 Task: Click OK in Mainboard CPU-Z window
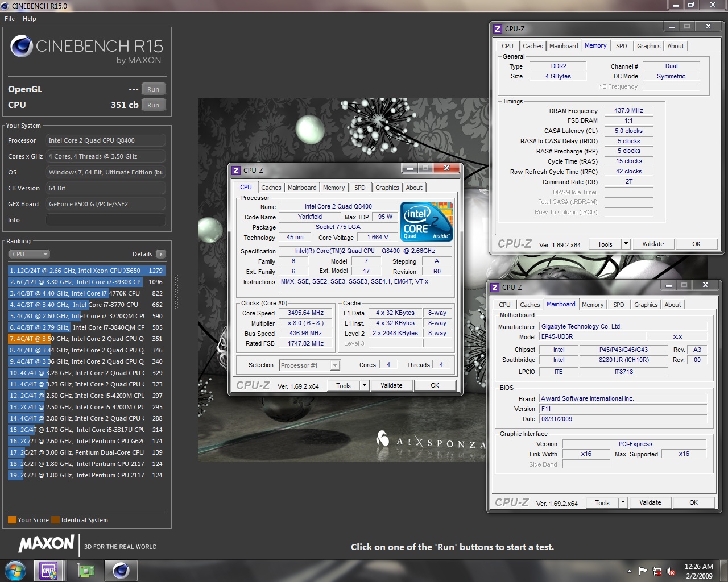(x=694, y=502)
